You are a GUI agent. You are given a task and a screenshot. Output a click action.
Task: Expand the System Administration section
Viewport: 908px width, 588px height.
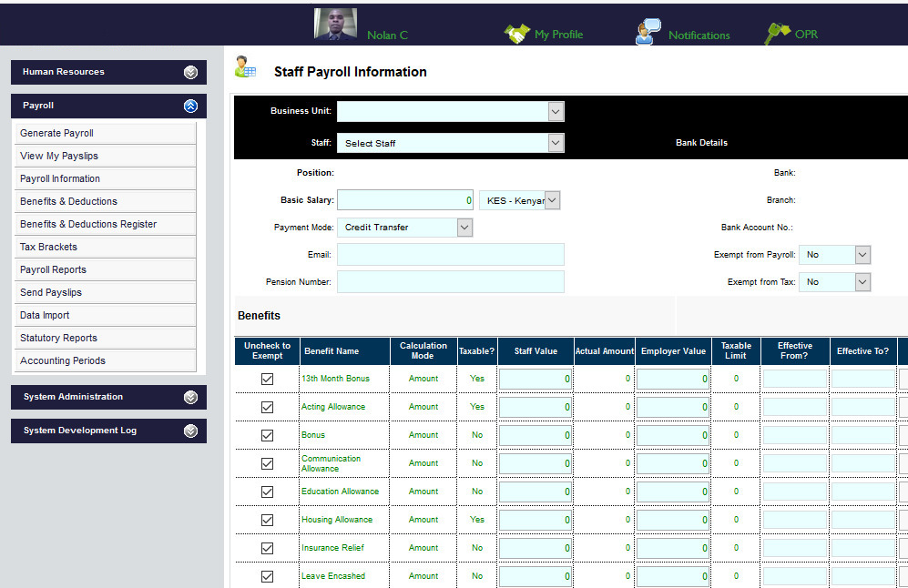[x=190, y=397]
